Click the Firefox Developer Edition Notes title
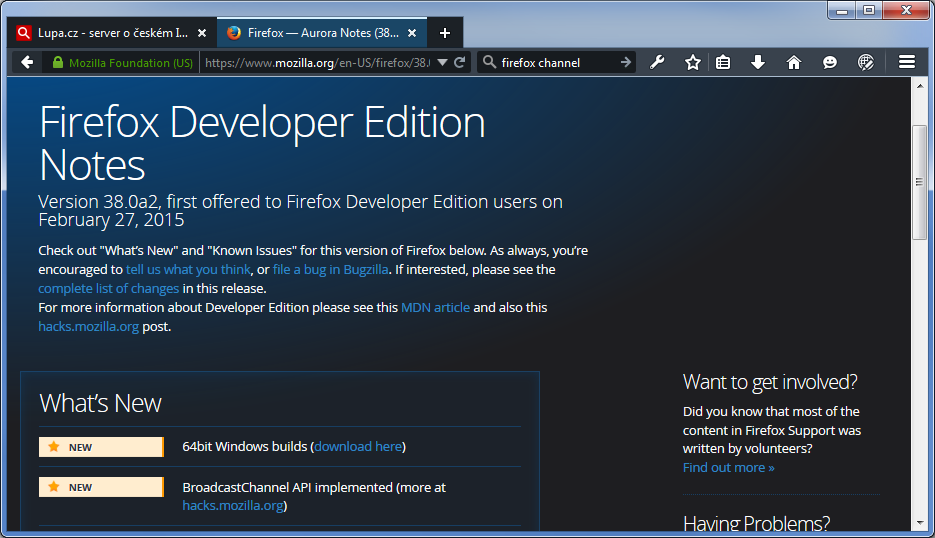This screenshot has height=538, width=935. pyautogui.click(x=262, y=143)
